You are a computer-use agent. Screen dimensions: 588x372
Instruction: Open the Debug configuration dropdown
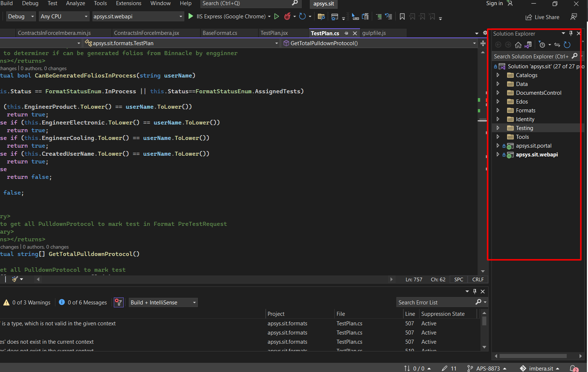pyautogui.click(x=21, y=17)
